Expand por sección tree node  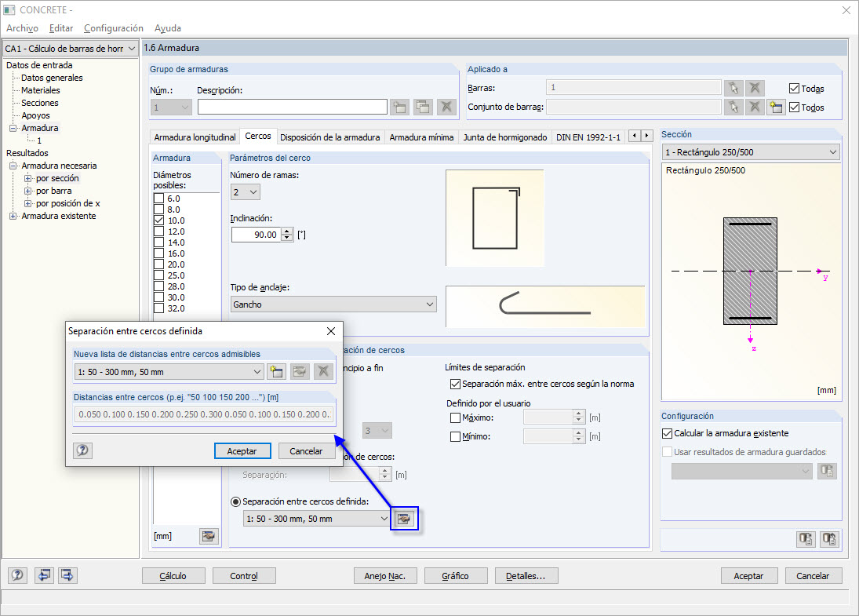pos(27,178)
